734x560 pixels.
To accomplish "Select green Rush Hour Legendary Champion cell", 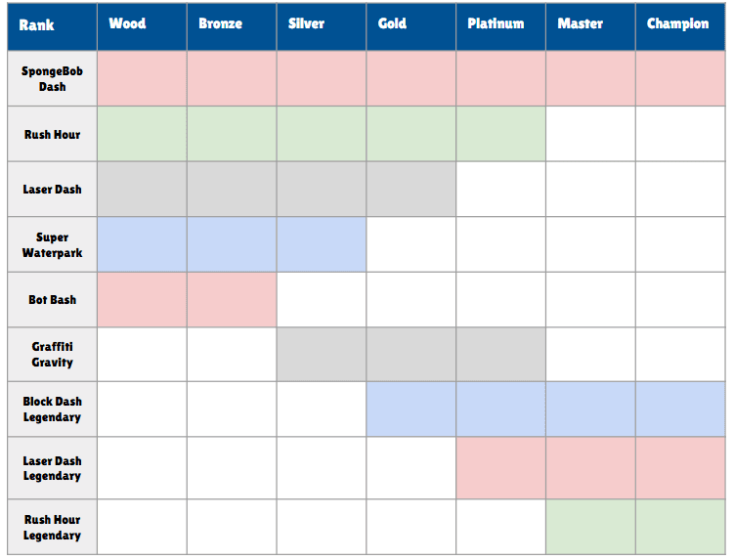I will [x=680, y=527].
